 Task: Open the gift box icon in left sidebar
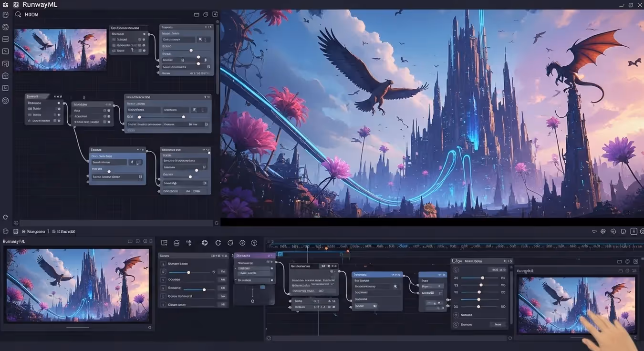[6, 76]
